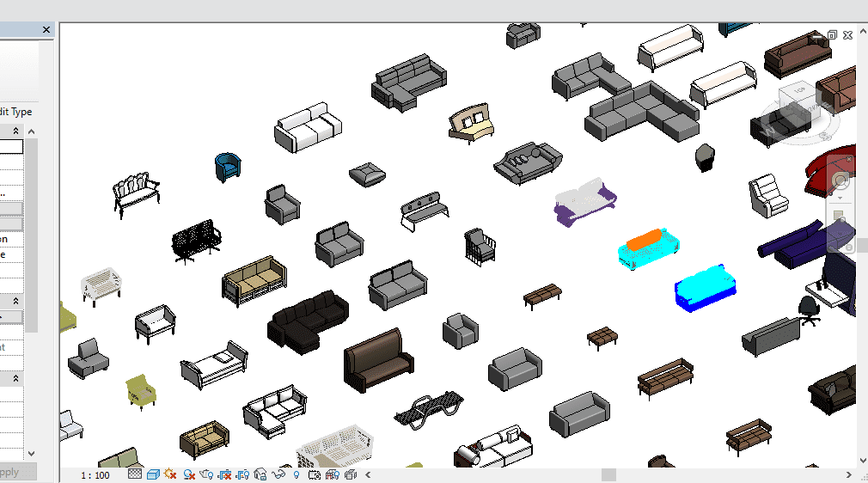Image resolution: width=868 pixels, height=483 pixels.
Task: Click the Edit Type button
Action: coord(15,112)
